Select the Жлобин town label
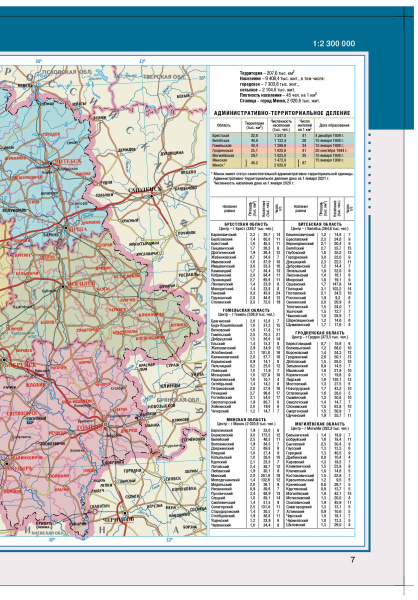418x600 pixels. click(x=36, y=385)
